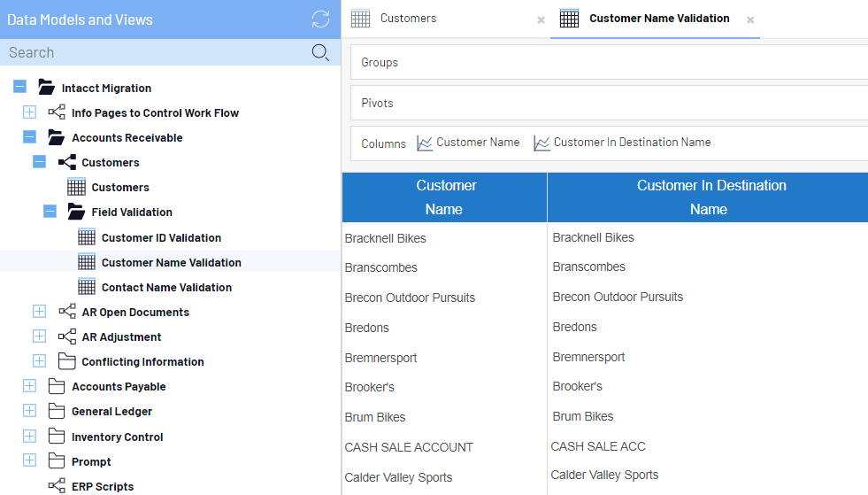The height and width of the screenshot is (495, 868).
Task: Click the Conflicting Information folder icon
Action: tap(67, 361)
